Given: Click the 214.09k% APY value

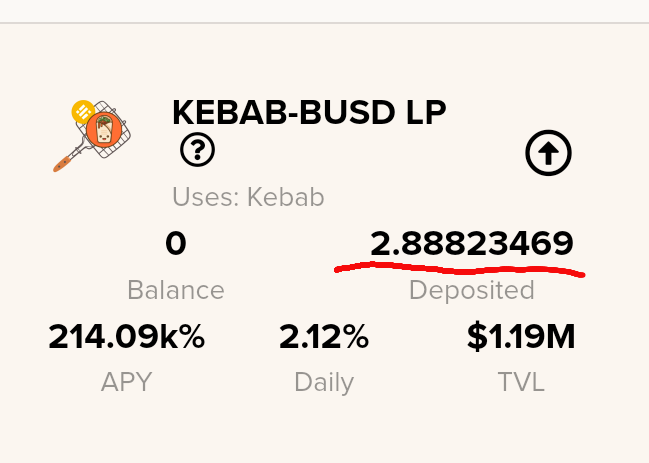Looking at the screenshot, I should point(127,336).
